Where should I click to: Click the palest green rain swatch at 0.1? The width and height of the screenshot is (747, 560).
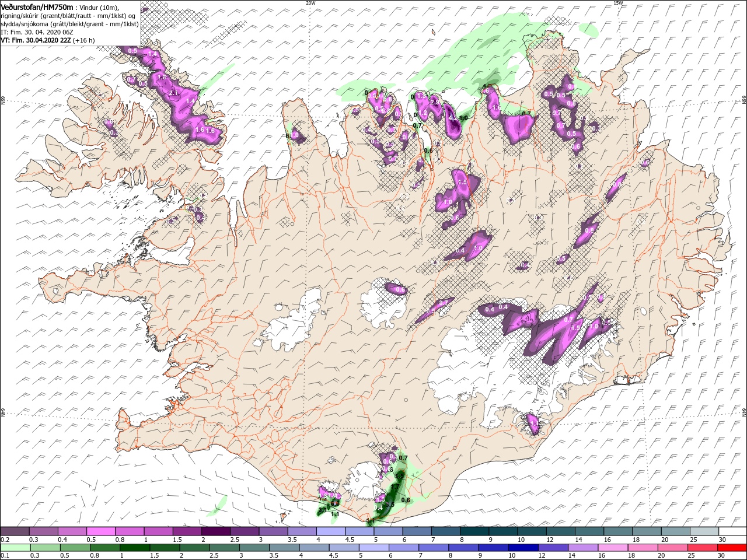tap(15, 548)
